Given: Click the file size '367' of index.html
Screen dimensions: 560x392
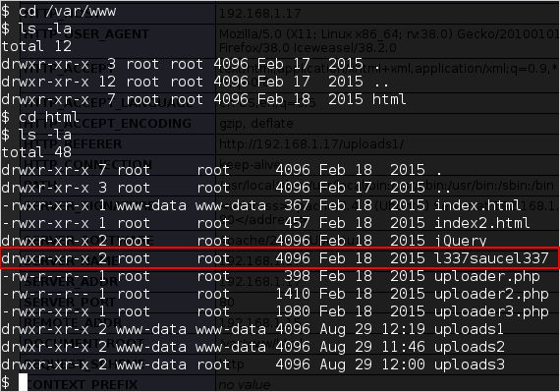Looking at the screenshot, I should coord(297,205).
